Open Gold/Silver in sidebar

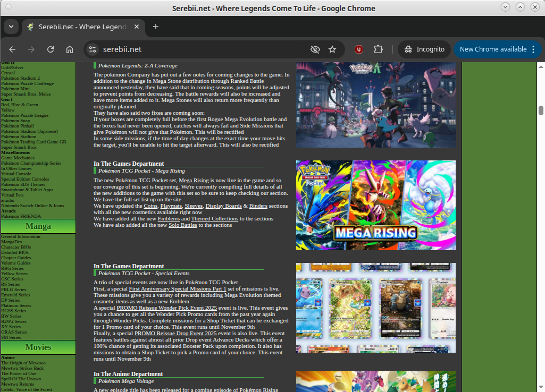[12, 67]
